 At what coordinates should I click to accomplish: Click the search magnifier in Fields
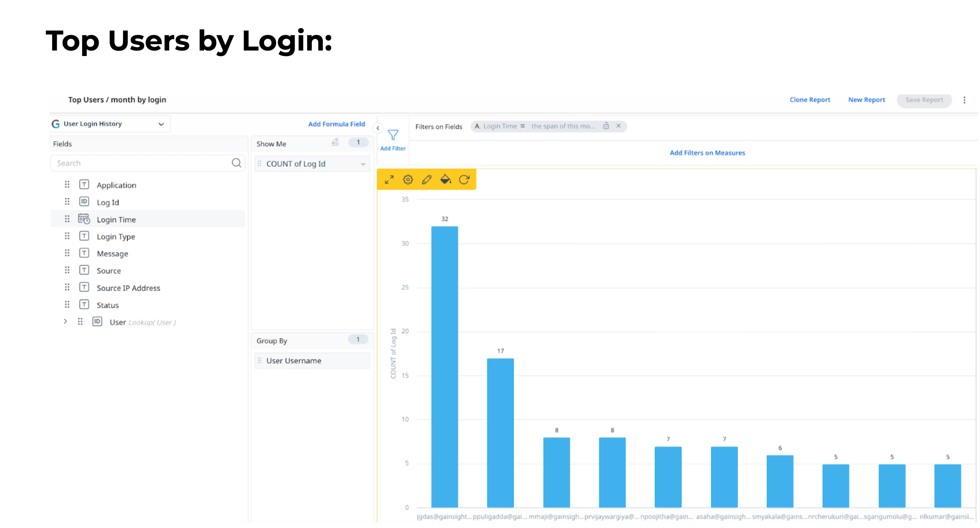[236, 163]
